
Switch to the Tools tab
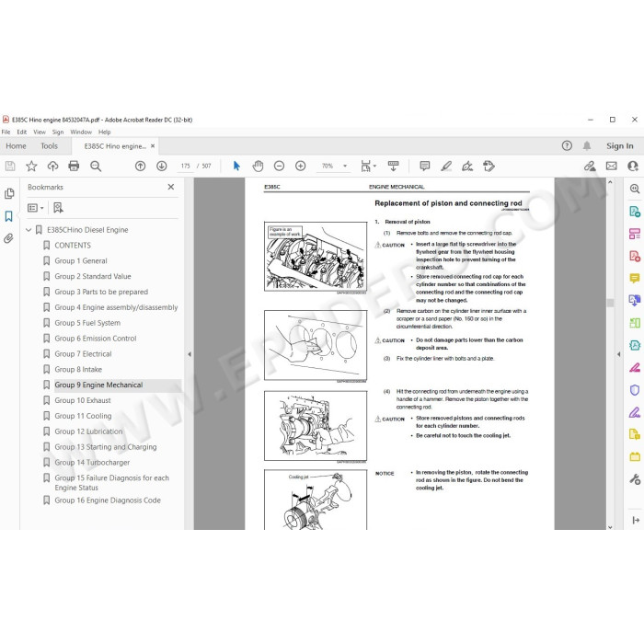pyautogui.click(x=50, y=145)
